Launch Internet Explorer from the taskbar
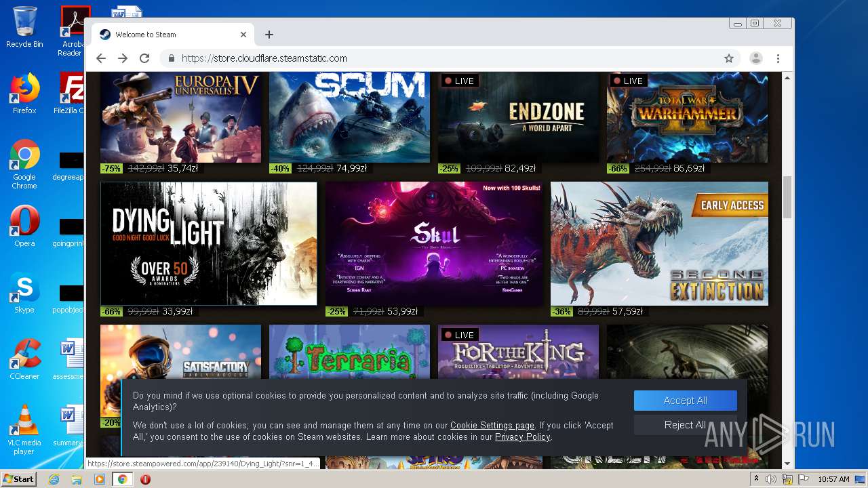868x488 pixels. pos(54,479)
